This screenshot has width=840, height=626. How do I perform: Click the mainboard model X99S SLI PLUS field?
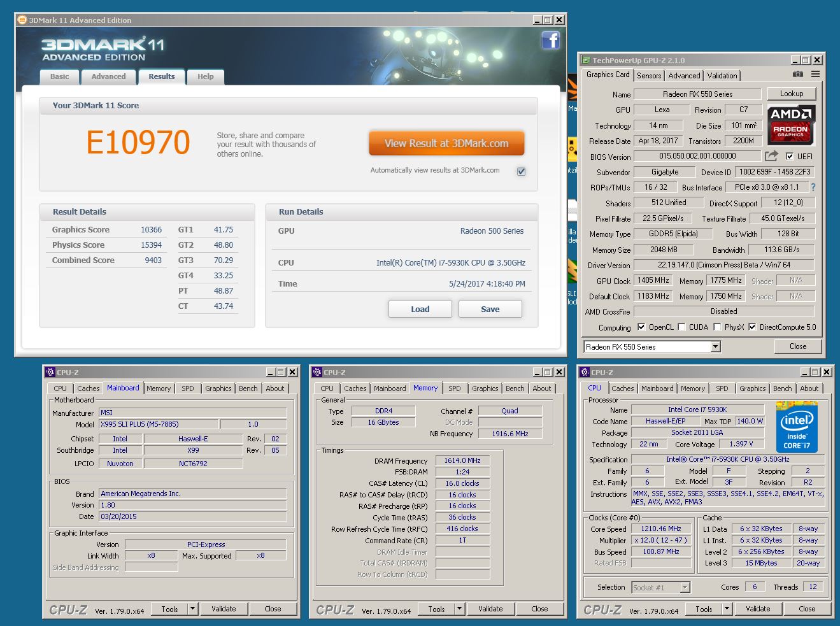pos(159,424)
